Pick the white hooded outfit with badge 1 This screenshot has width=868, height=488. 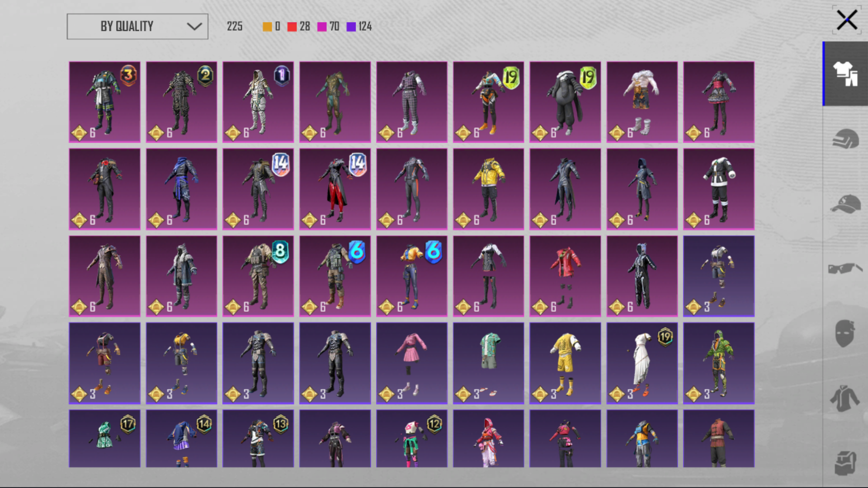pos(258,102)
